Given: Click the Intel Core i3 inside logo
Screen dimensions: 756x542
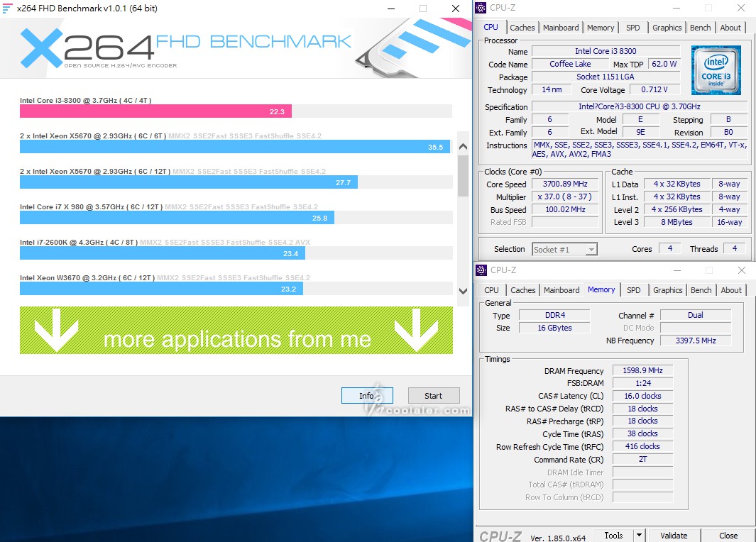Looking at the screenshot, I should tap(716, 70).
